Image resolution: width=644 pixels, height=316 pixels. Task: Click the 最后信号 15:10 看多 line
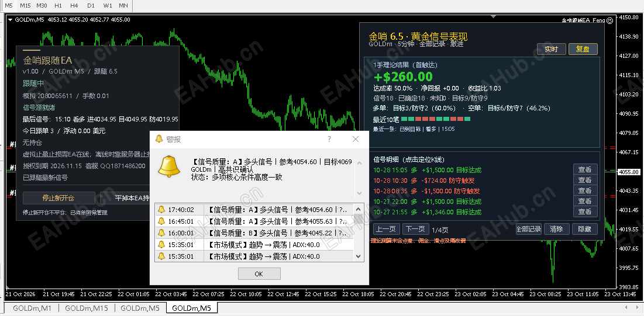point(101,119)
